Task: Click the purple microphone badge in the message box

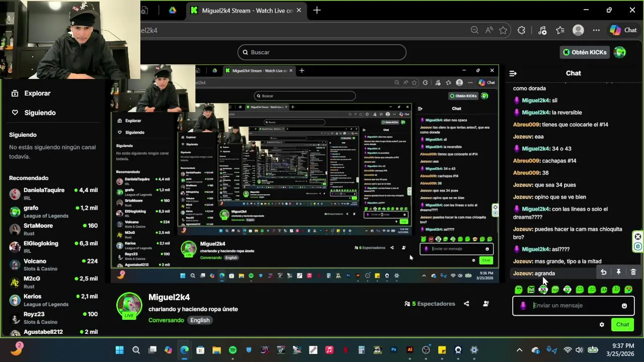Action: pyautogui.click(x=523, y=306)
